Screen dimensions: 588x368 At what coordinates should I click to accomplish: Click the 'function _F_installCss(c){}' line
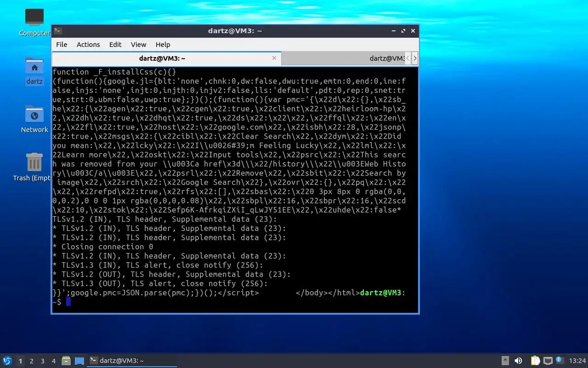click(114, 72)
